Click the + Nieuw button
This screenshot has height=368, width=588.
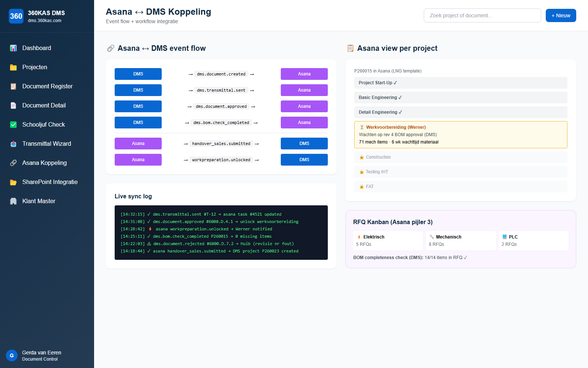(561, 15)
